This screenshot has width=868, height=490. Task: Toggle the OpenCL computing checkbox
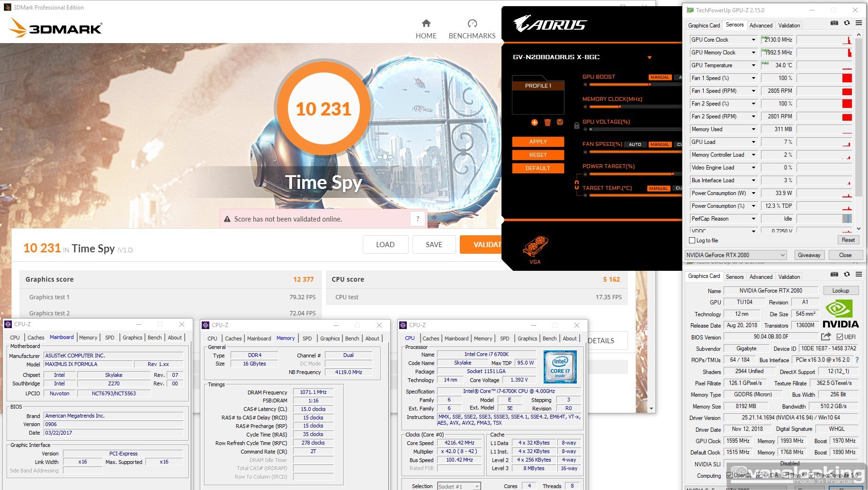[730, 475]
